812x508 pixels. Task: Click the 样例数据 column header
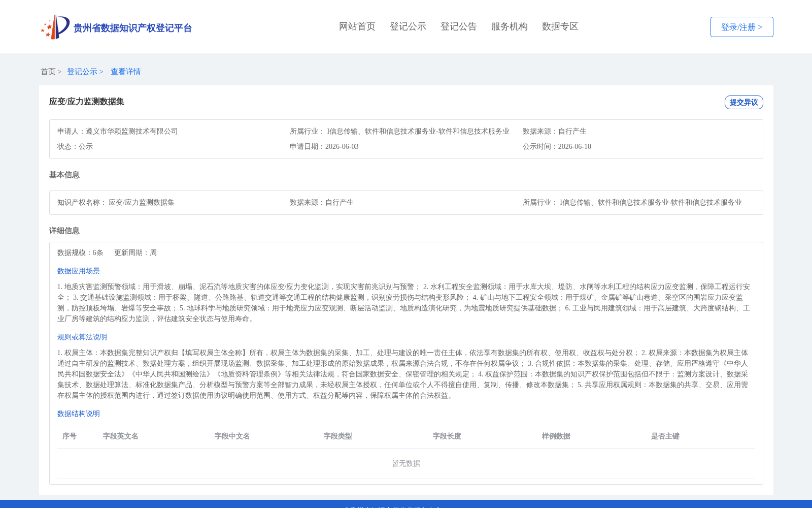(x=556, y=436)
